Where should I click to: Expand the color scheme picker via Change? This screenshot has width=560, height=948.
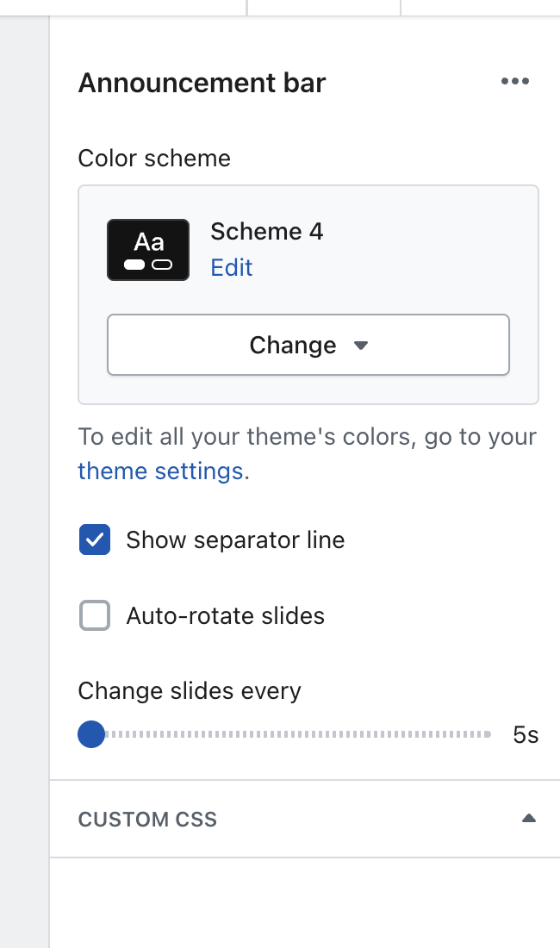coord(308,344)
